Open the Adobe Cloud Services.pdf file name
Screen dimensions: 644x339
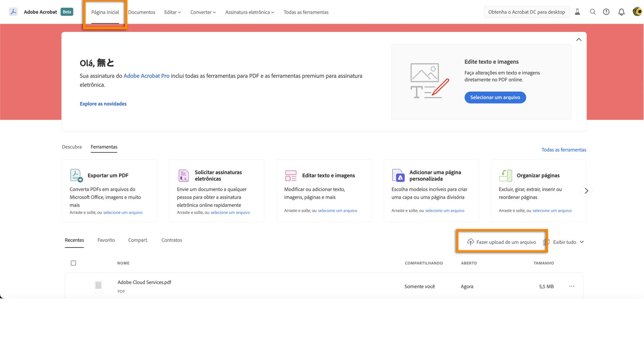pyautogui.click(x=144, y=282)
